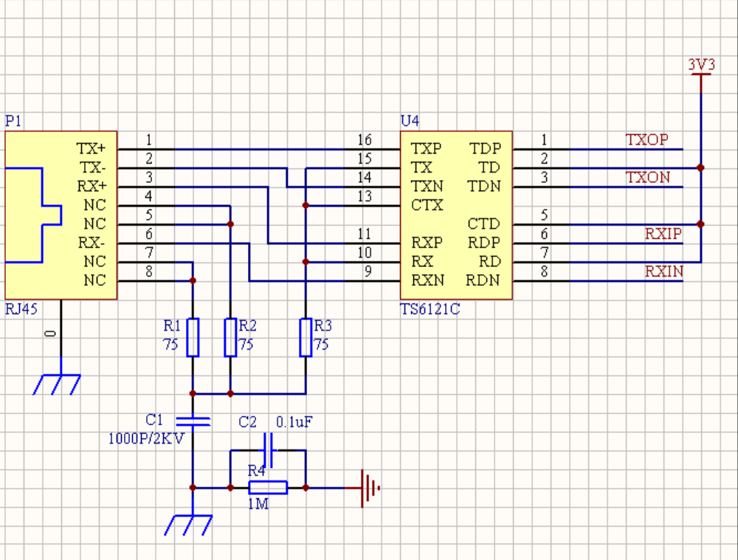Click resistor R3 symbol
738x560 pixels.
pos(306,337)
